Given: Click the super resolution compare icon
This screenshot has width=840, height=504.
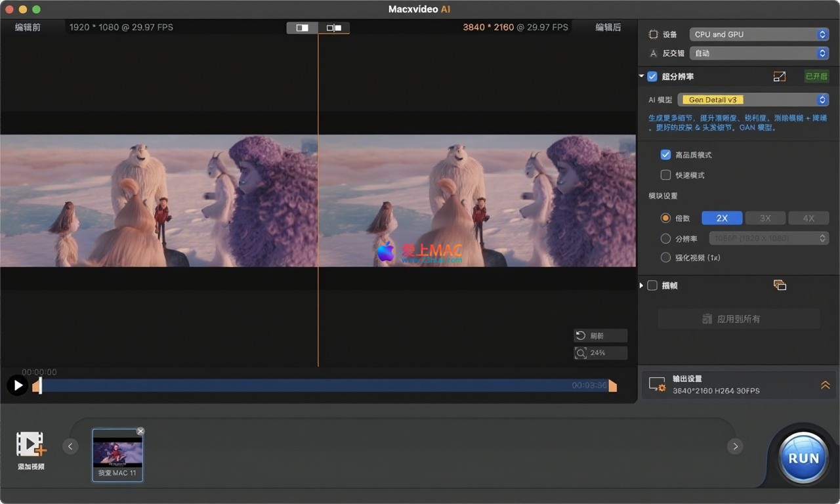Looking at the screenshot, I should coord(780,77).
